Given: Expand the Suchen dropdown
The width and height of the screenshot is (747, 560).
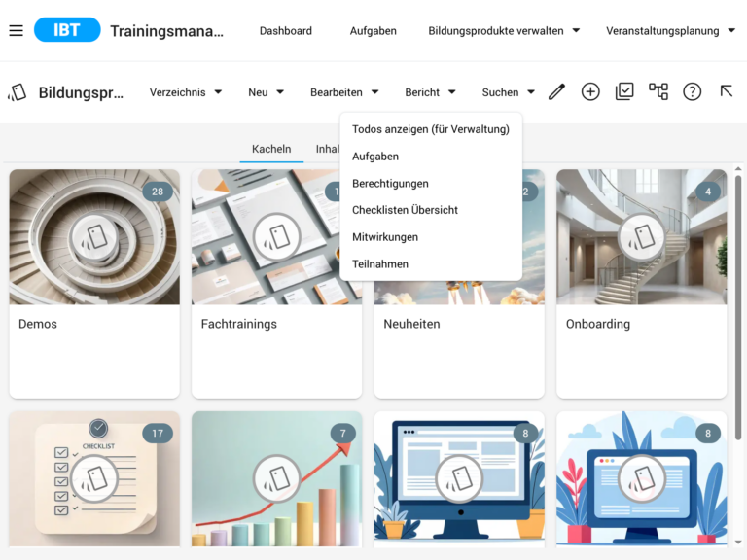Looking at the screenshot, I should tap(509, 92).
